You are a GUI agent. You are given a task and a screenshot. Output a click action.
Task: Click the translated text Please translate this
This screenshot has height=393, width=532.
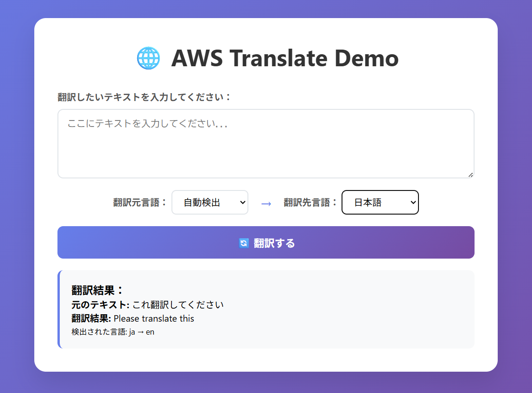pyautogui.click(x=154, y=319)
